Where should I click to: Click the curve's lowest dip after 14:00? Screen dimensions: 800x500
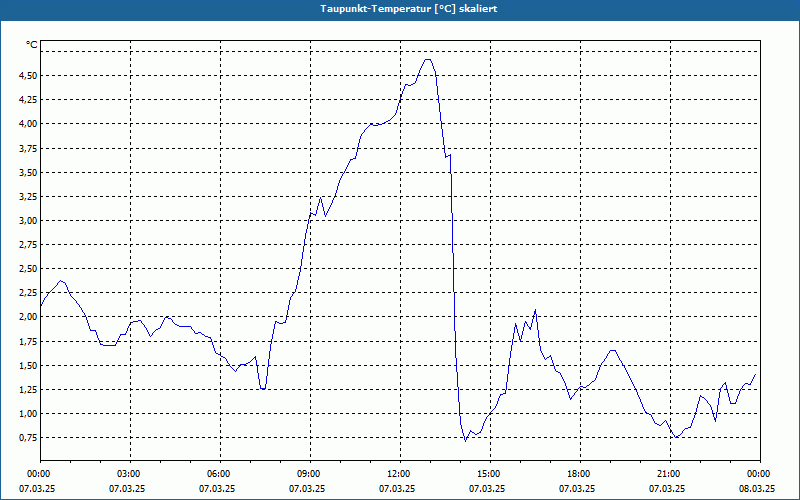pyautogui.click(x=465, y=441)
